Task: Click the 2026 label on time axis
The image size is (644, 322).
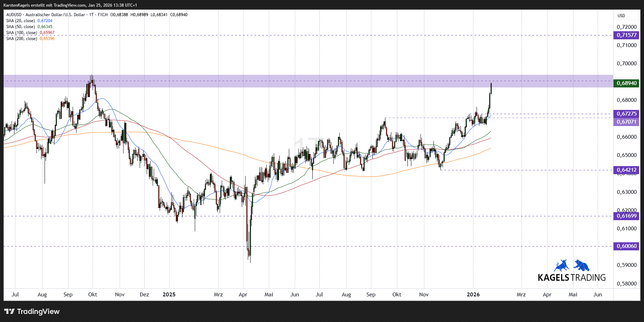Action: point(473,295)
